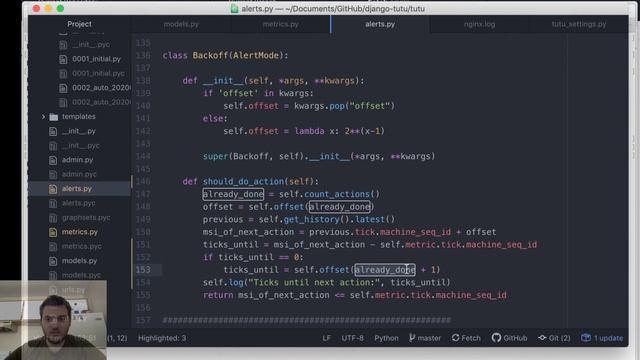
Task: Click the metrics.pyc file icon
Action: click(53, 247)
